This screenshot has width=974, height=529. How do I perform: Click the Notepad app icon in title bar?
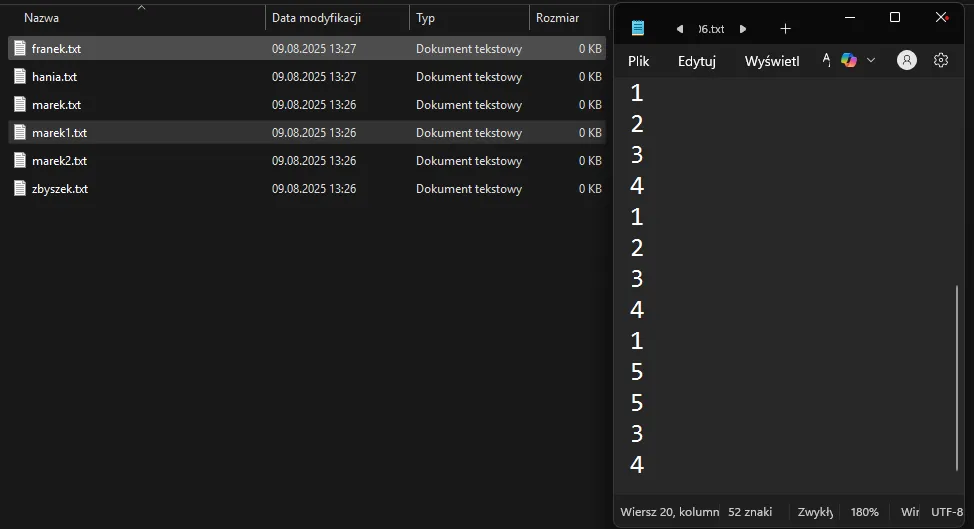(638, 29)
